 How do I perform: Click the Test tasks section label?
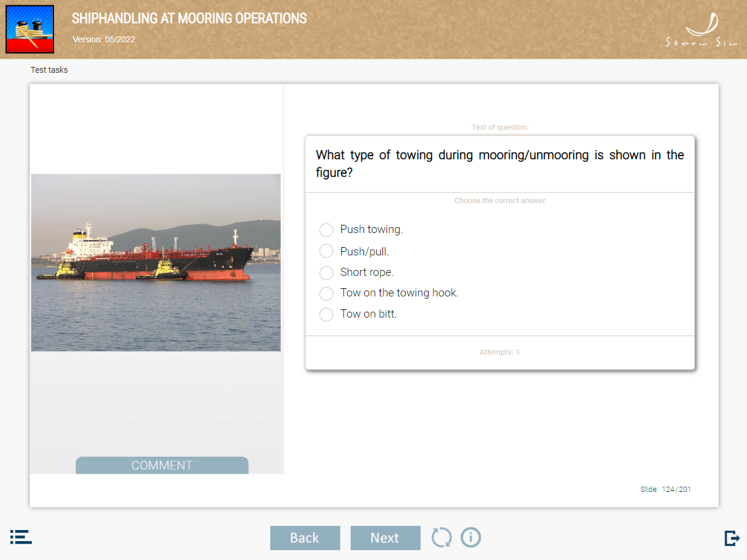coord(49,70)
